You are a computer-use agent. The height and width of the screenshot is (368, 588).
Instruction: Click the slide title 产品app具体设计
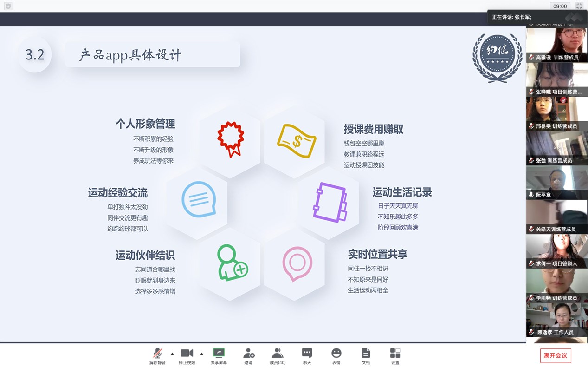(130, 55)
